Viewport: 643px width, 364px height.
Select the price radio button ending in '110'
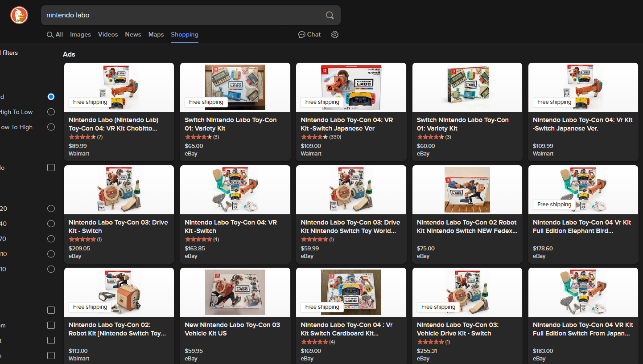[x=51, y=254]
